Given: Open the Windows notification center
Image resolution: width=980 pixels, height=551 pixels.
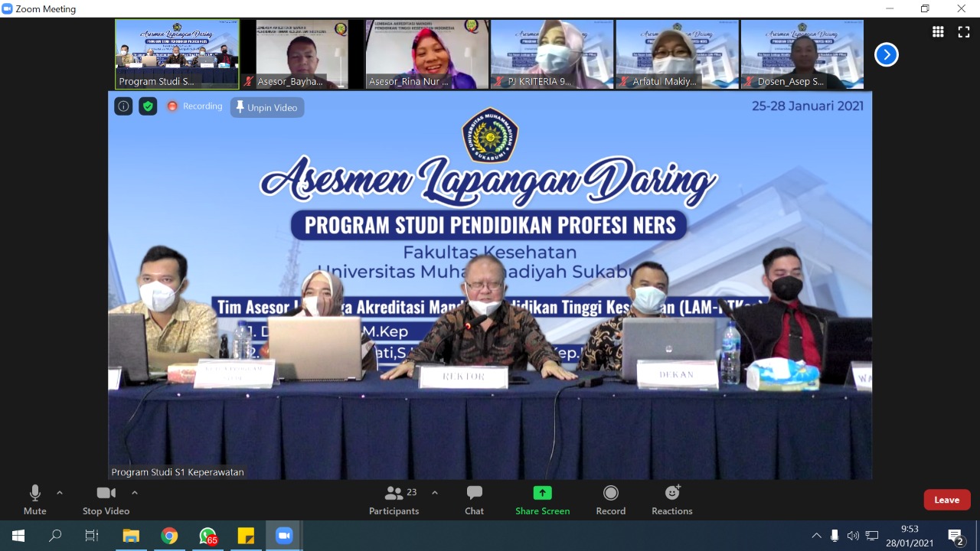Looking at the screenshot, I should pos(955,536).
